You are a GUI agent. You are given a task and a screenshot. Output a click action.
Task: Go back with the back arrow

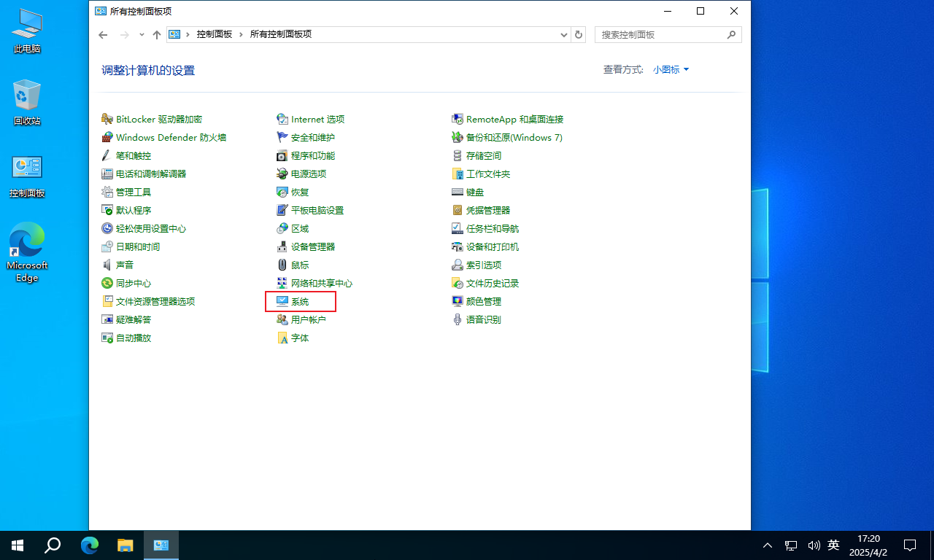point(104,34)
